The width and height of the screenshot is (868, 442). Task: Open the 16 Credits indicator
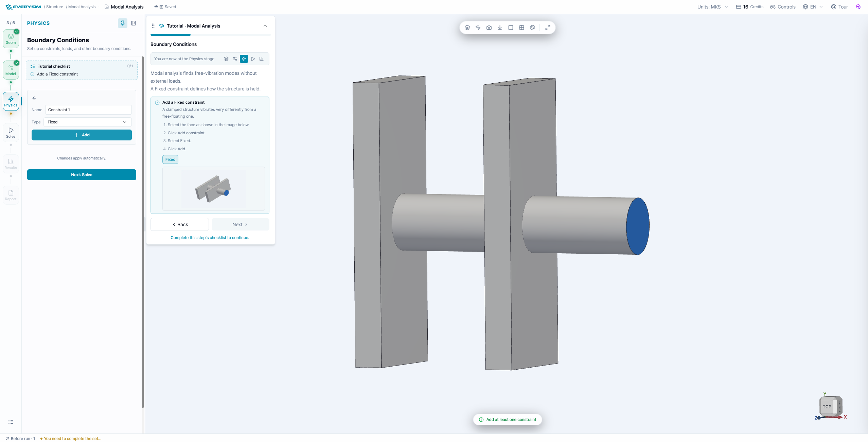(749, 7)
